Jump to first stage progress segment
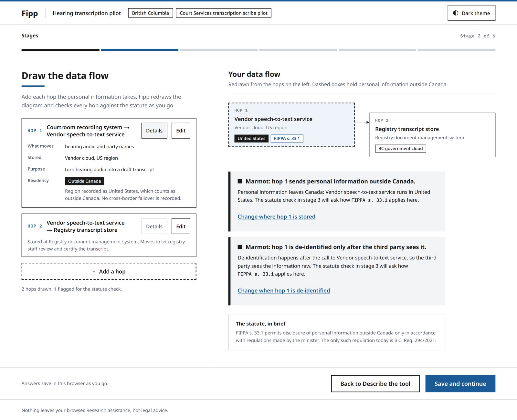This screenshot has width=517, height=420. click(x=60, y=50)
